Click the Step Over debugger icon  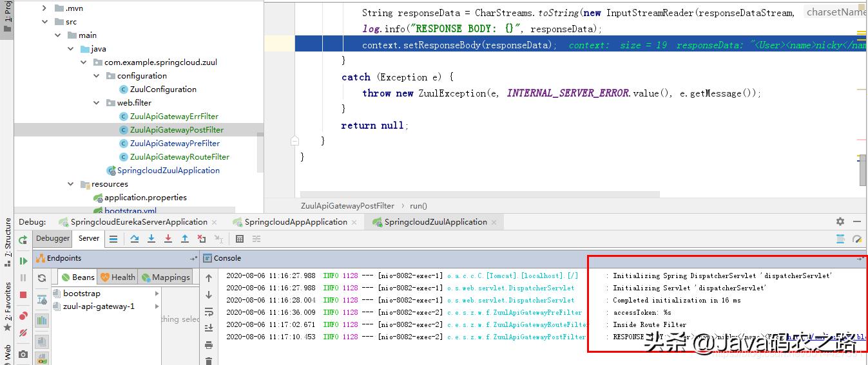[x=135, y=239]
